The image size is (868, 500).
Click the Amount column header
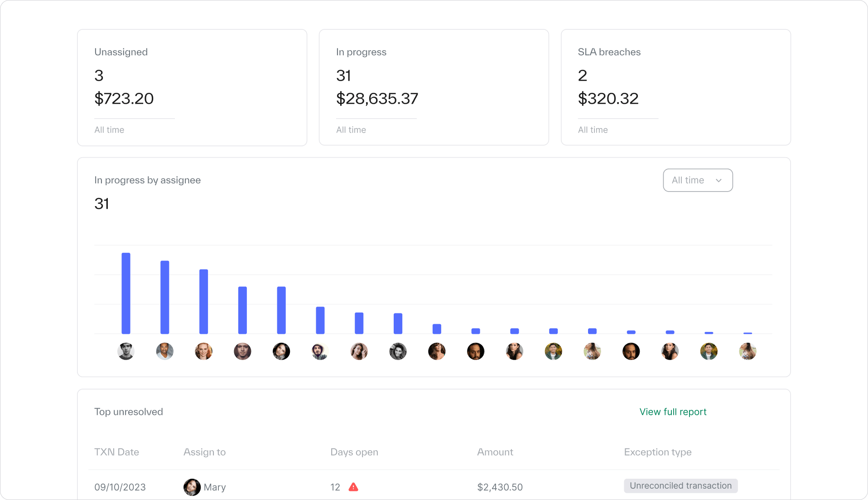point(495,452)
